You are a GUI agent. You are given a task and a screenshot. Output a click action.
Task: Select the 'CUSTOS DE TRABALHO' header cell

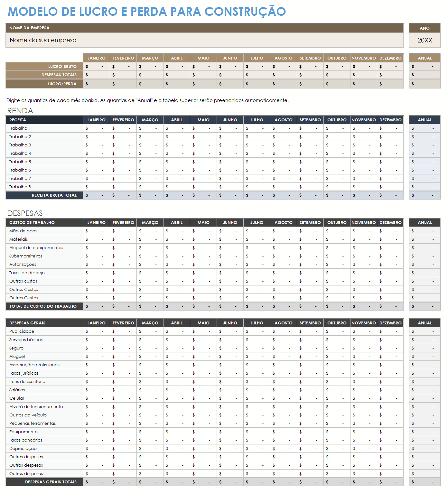(x=44, y=223)
